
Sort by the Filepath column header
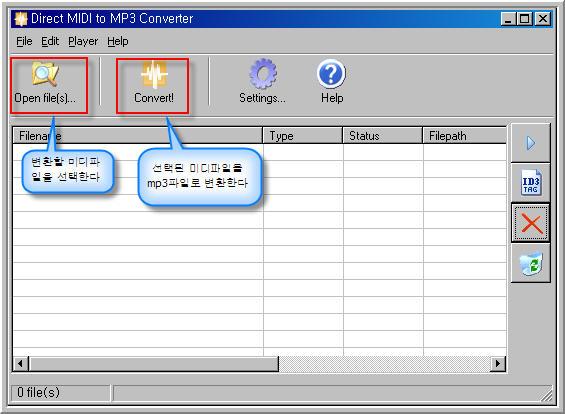pos(464,136)
